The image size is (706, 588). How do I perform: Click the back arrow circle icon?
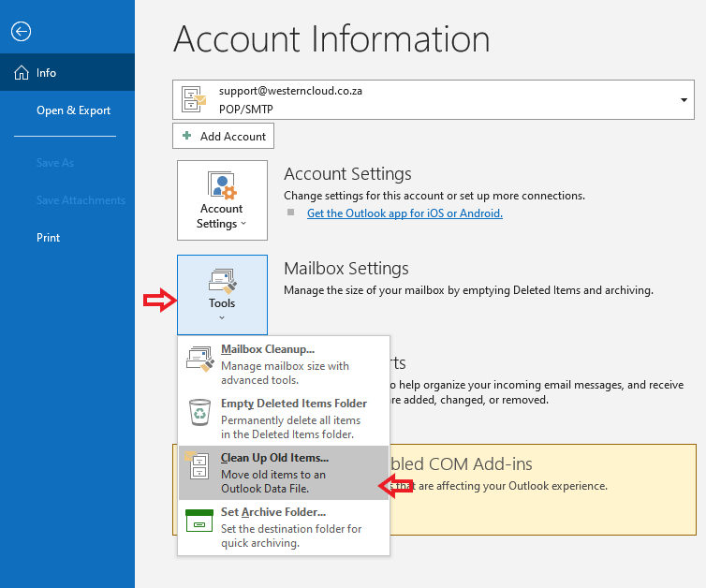tap(22, 32)
